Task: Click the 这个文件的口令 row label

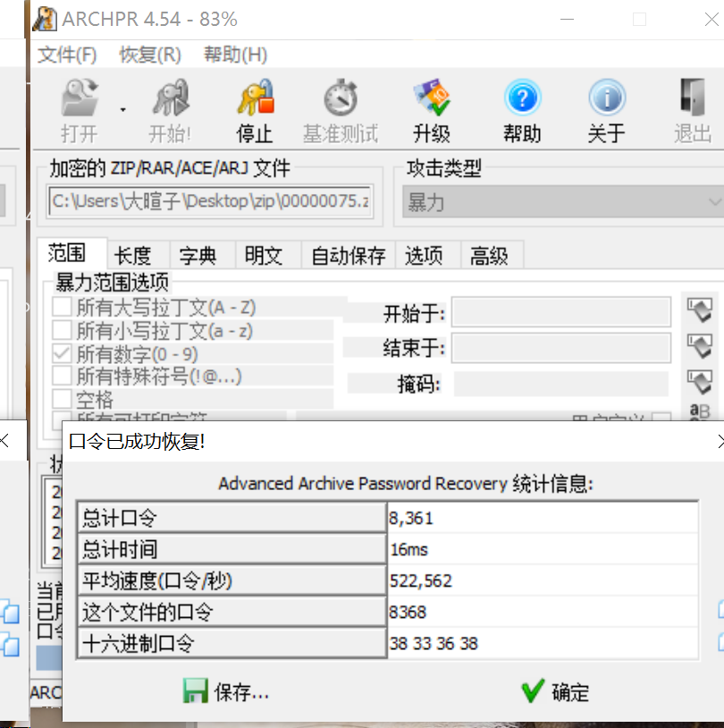Action: click(x=232, y=612)
